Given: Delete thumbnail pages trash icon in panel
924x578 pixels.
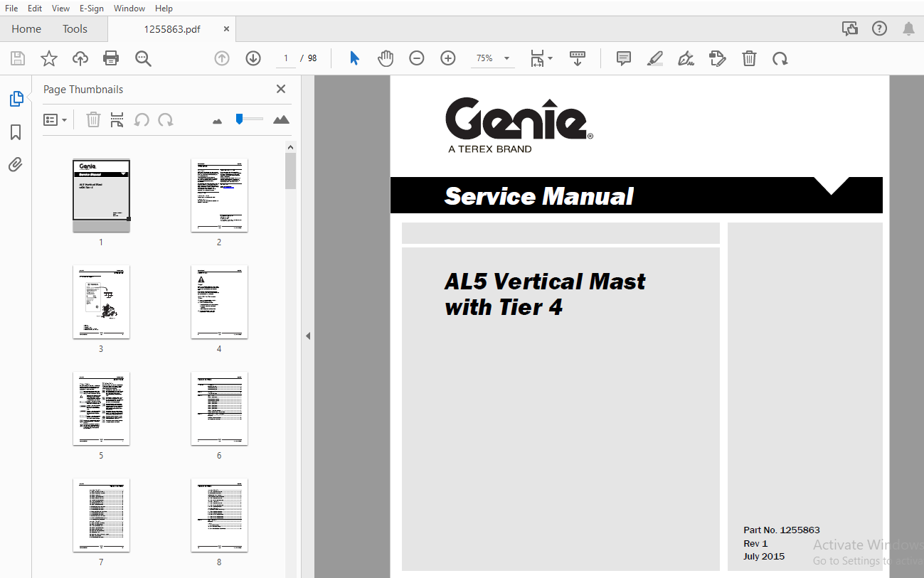Looking at the screenshot, I should tap(93, 119).
